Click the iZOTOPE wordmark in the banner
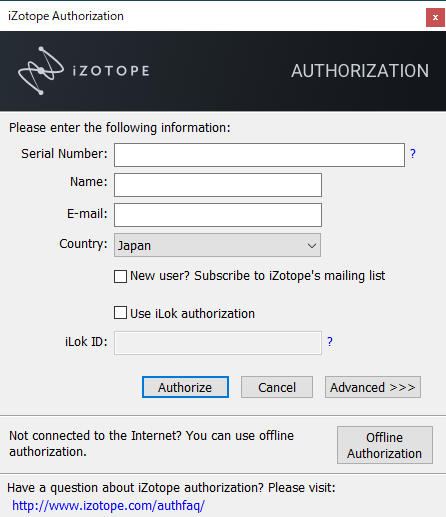 (111, 71)
